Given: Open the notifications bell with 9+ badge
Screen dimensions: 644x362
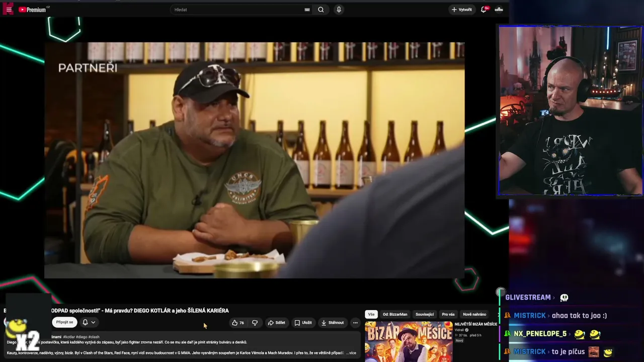Looking at the screenshot, I should point(484,9).
